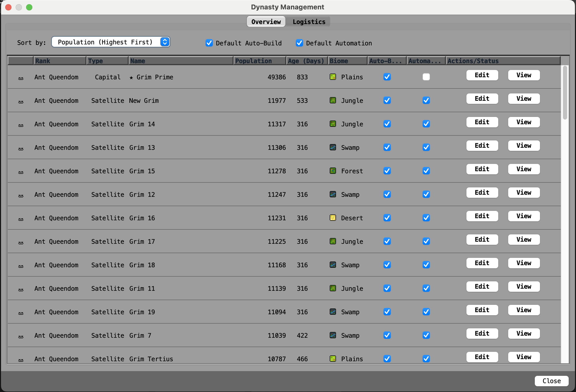Click the crown rank icon for Grim 18

point(21,266)
